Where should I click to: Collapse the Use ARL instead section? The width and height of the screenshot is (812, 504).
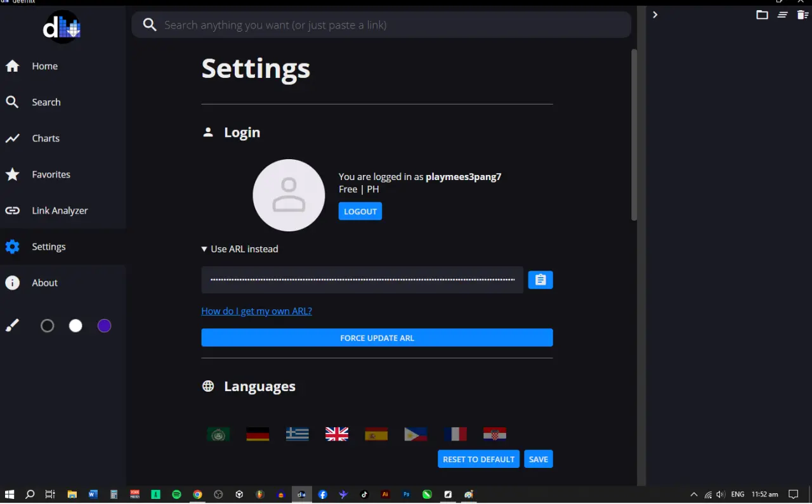[240, 249]
